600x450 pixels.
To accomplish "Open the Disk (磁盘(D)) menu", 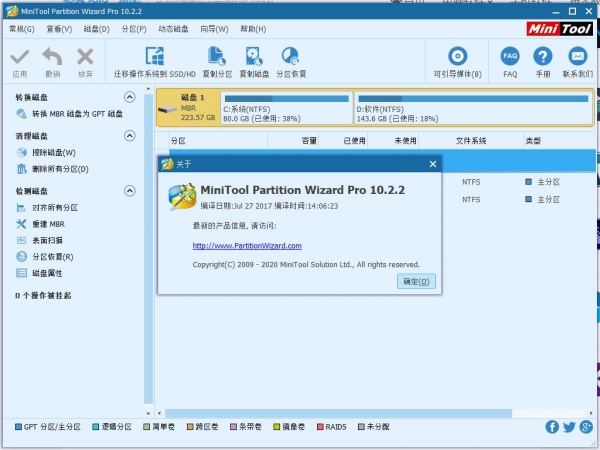I will pyautogui.click(x=96, y=29).
